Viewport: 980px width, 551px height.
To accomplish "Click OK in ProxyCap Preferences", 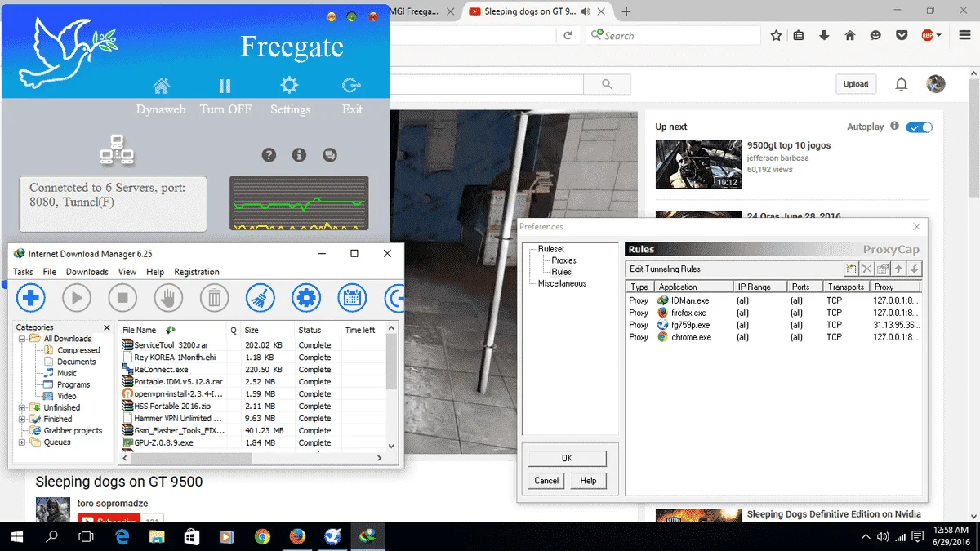I will coord(567,458).
